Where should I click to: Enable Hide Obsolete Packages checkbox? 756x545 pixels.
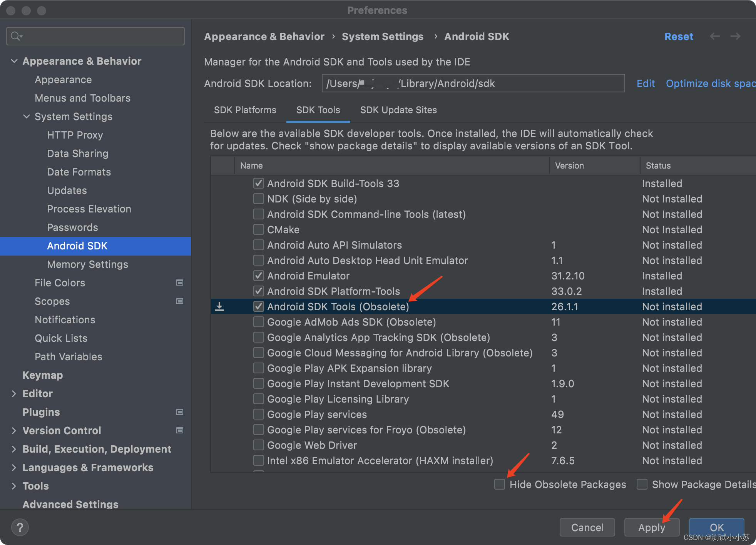pos(500,484)
